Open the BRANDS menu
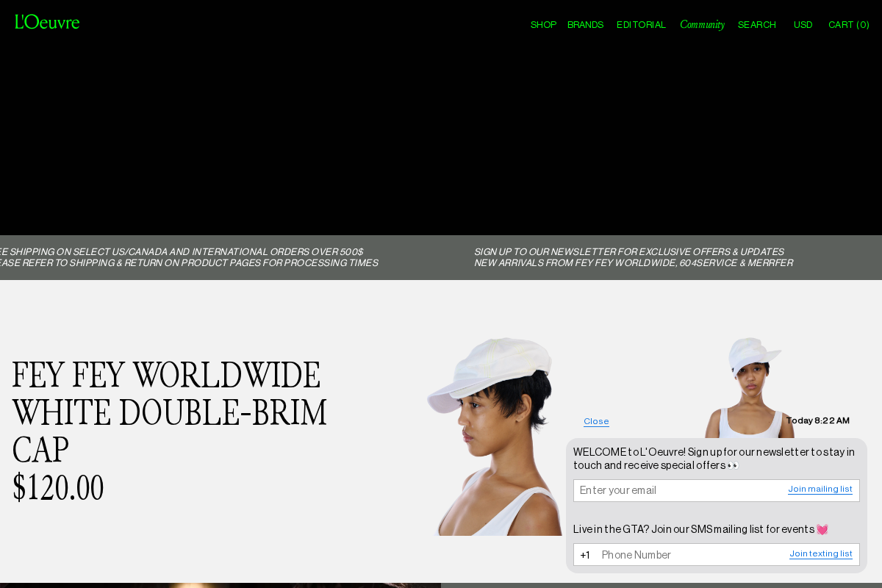Image resolution: width=882 pixels, height=588 pixels. [585, 24]
